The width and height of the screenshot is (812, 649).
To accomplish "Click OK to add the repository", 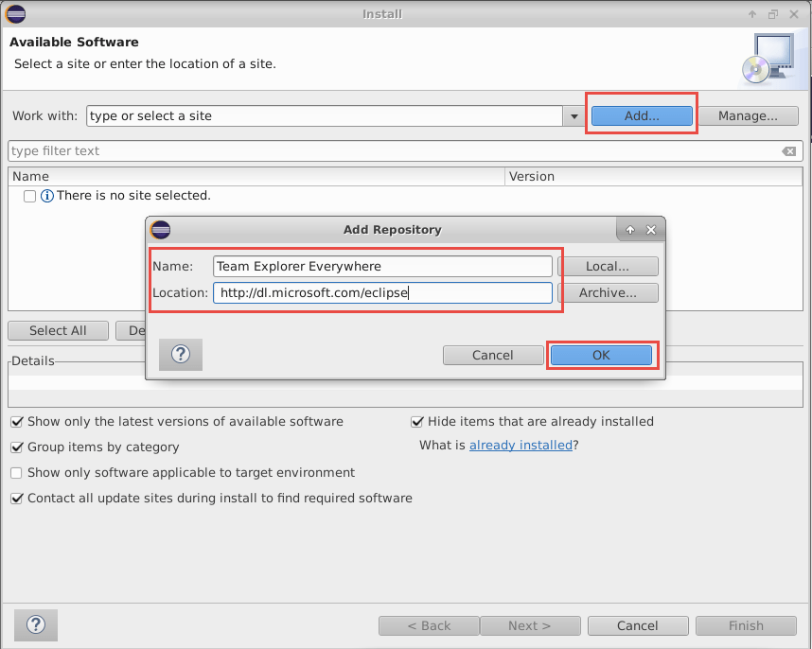I will 601,355.
